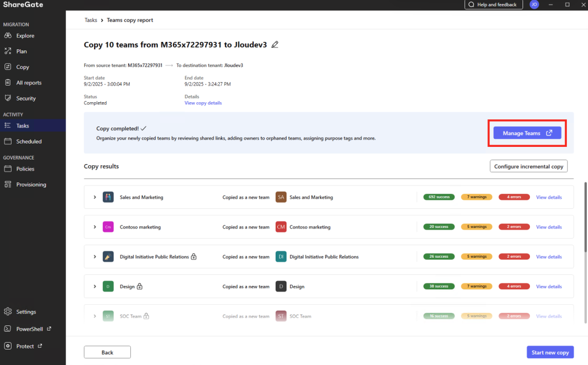Click the Tasks list icon

(8, 126)
